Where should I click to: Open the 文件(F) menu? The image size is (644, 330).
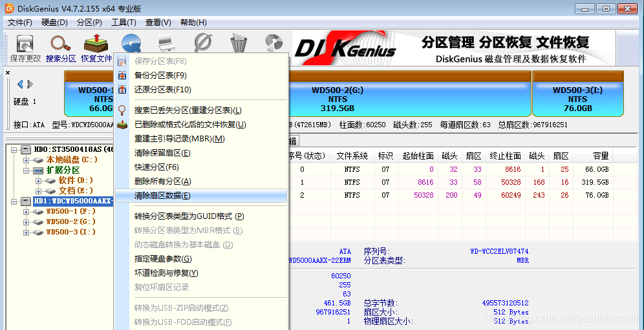pyautogui.click(x=19, y=23)
